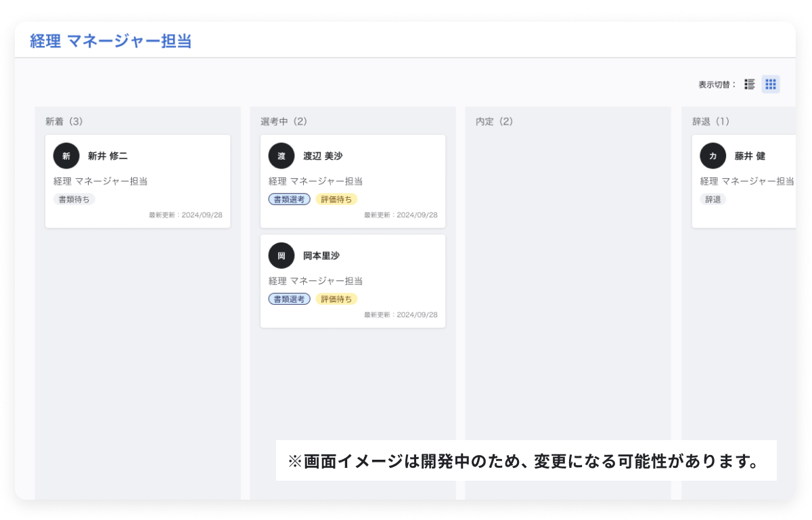Click the 書類選考 pill badge on 岡本里沙's card
Viewport: 812px width, 520px height.
click(289, 299)
